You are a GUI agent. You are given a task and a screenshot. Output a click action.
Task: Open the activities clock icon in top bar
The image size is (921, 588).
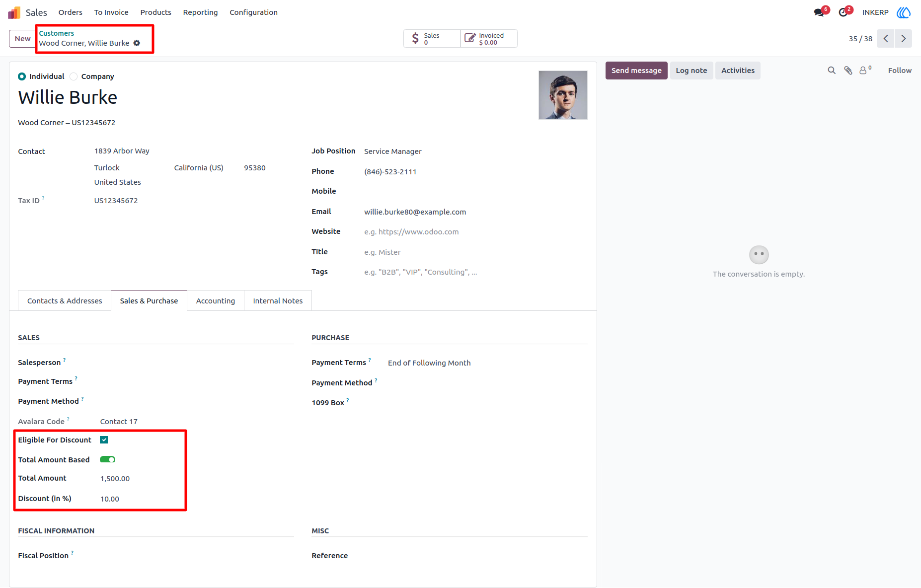click(x=844, y=12)
